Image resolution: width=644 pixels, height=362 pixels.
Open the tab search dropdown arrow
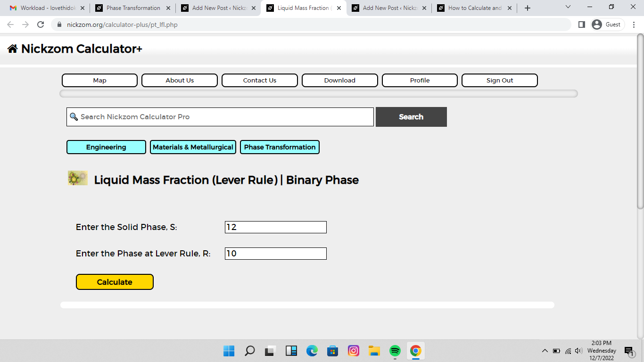(x=568, y=7)
